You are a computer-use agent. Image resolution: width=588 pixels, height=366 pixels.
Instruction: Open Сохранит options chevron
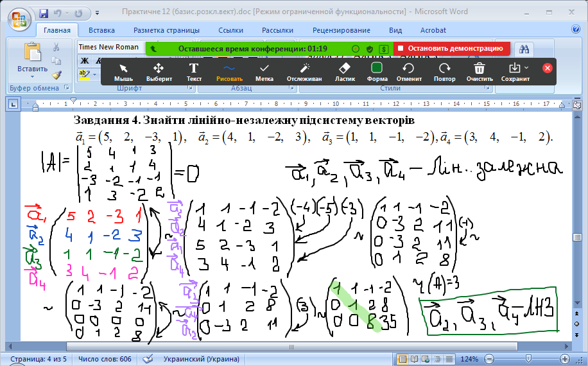pos(526,68)
